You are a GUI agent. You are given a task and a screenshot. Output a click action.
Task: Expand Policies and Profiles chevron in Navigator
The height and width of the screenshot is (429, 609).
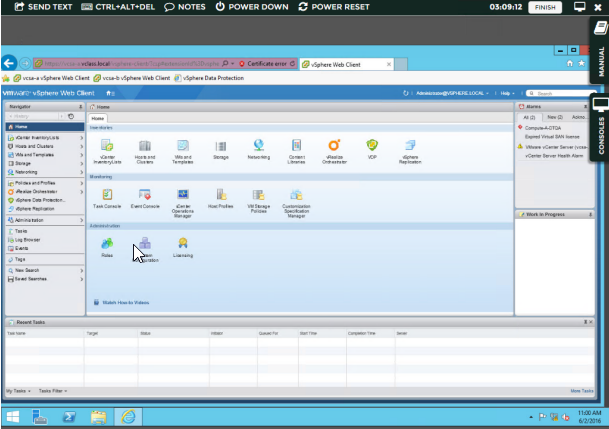82,183
